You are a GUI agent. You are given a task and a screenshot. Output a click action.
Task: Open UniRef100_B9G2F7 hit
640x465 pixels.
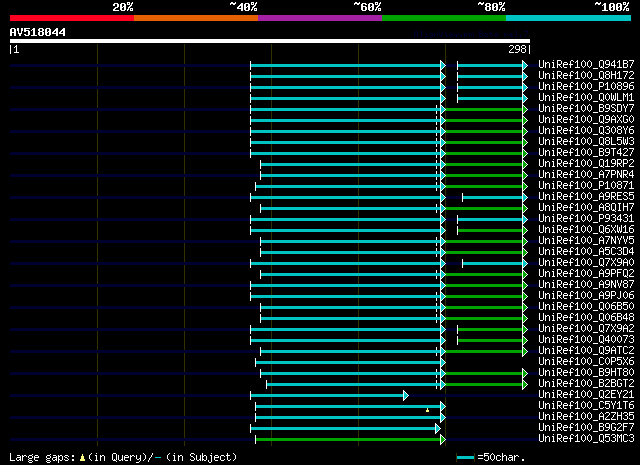(586, 428)
